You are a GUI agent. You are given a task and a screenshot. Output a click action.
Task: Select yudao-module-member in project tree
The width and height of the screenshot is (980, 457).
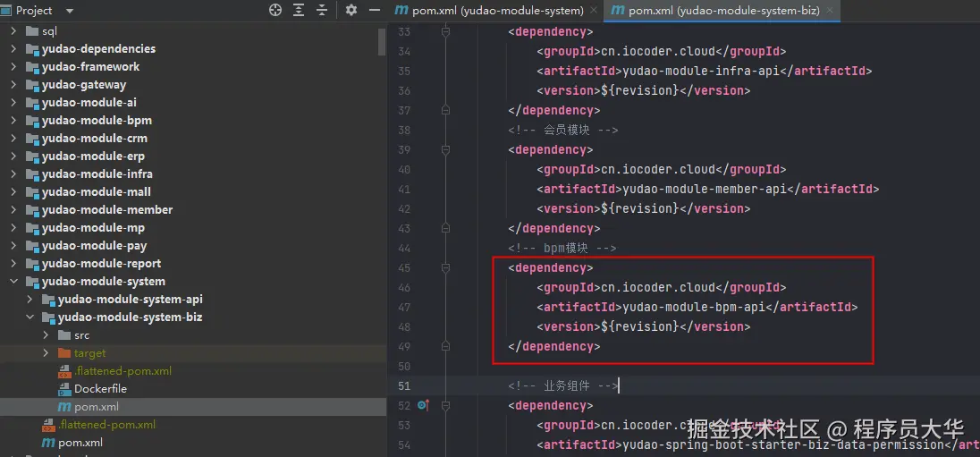107,210
